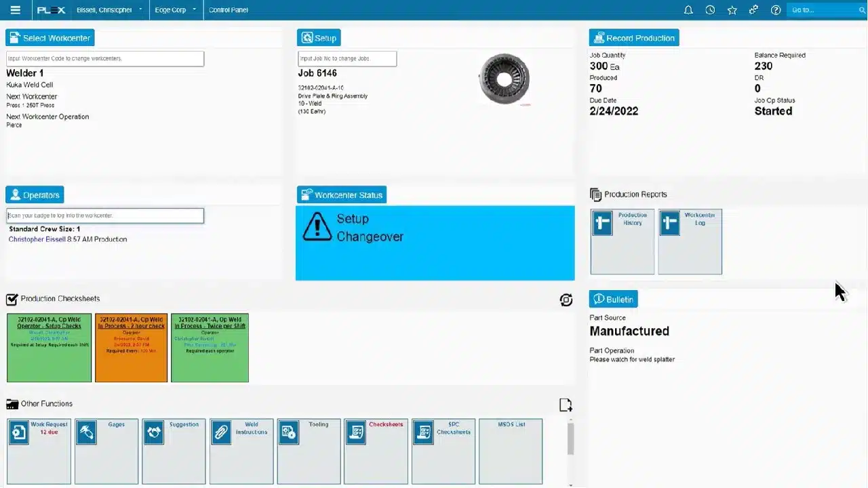Click the drive plate part image
The width and height of the screenshot is (868, 488).
coord(504,79)
